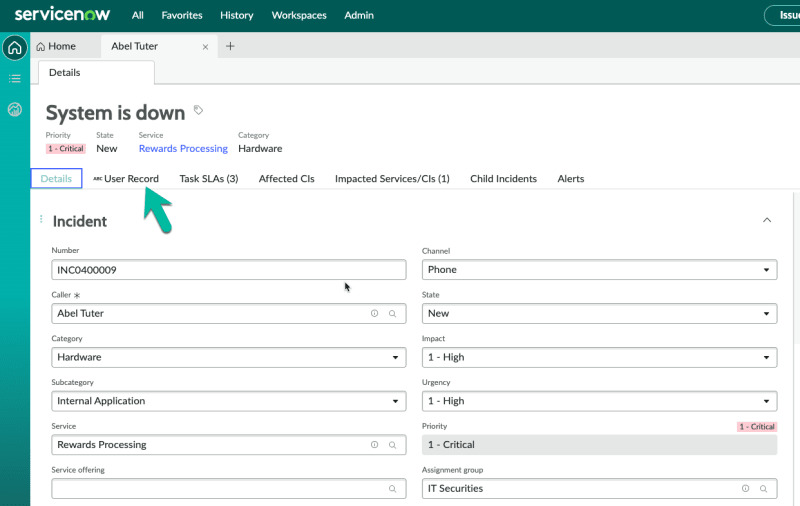Click the ServiceNow logo

62,14
